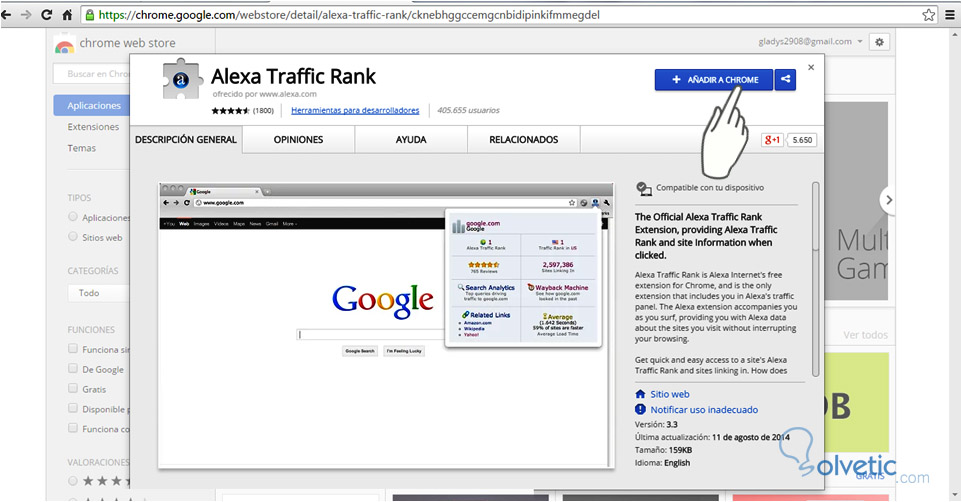Click the browser forward arrow
Image resolution: width=962 pixels, height=502 pixels.
pyautogui.click(x=26, y=15)
